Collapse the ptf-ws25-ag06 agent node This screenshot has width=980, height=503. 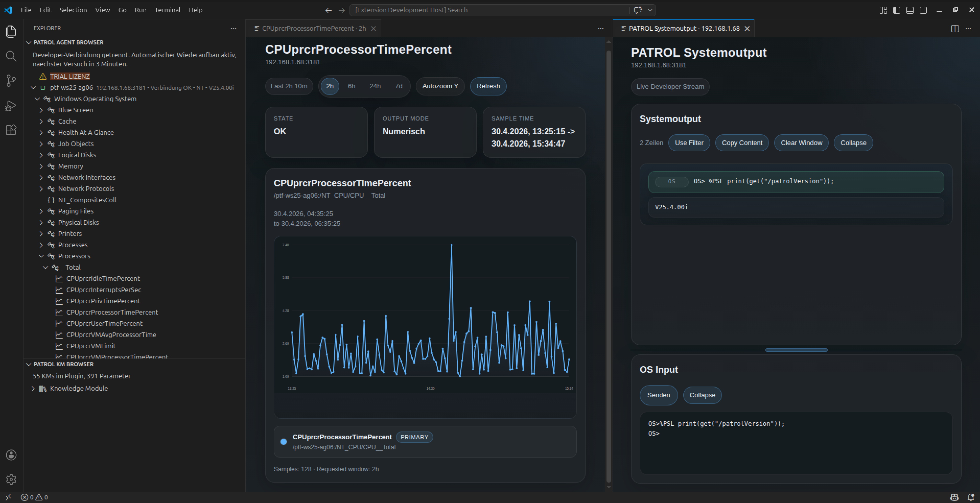pos(33,88)
